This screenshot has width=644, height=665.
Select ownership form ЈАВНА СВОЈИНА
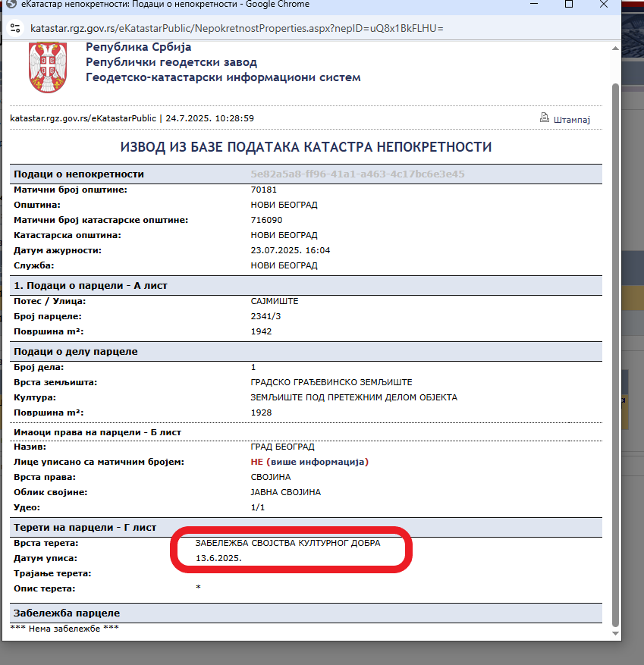285,492
